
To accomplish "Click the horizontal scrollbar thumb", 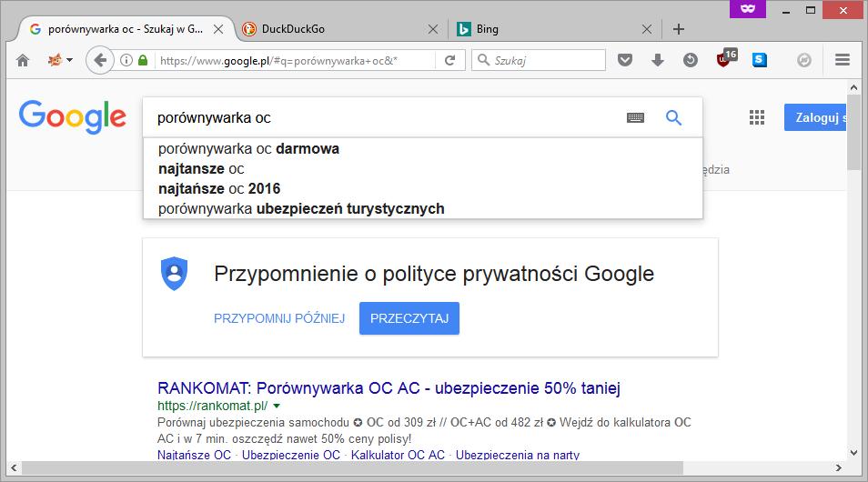I will (x=352, y=468).
